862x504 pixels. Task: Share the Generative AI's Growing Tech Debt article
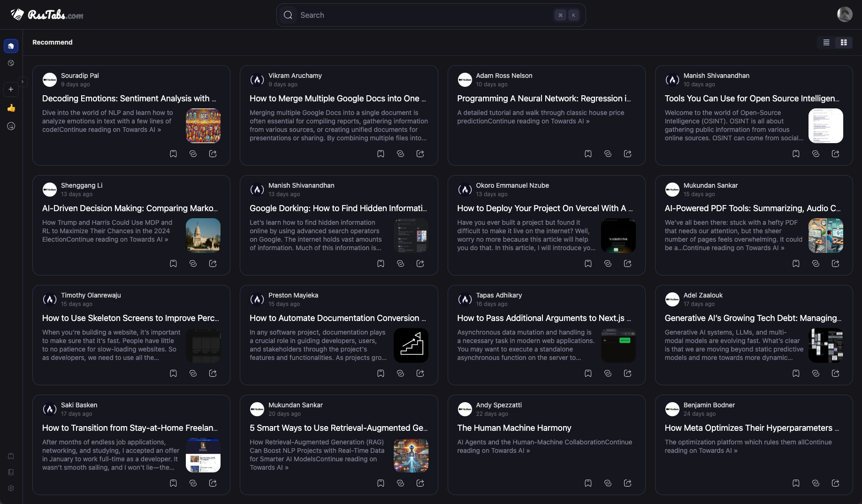click(835, 374)
